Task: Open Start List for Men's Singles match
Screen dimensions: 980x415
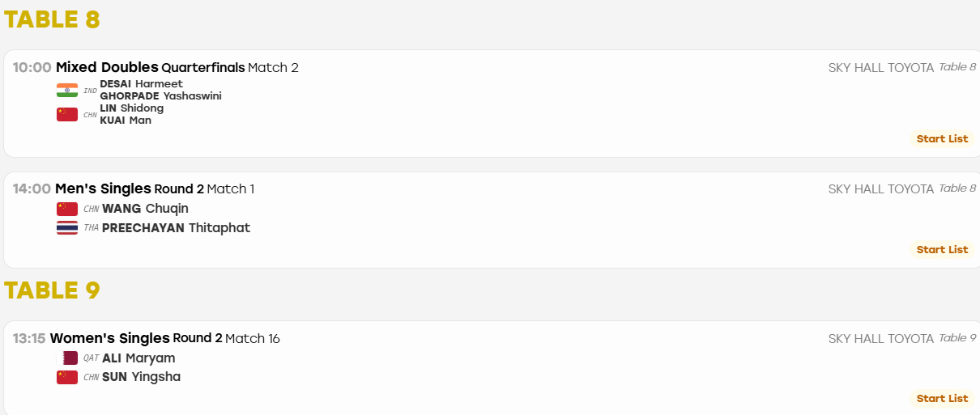Action: click(x=942, y=249)
